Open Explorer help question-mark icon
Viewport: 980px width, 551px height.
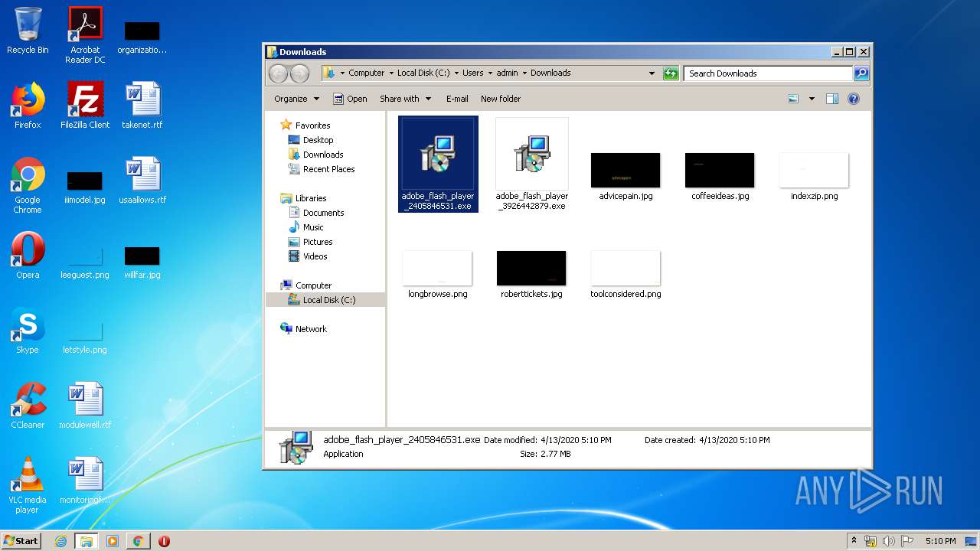point(854,99)
